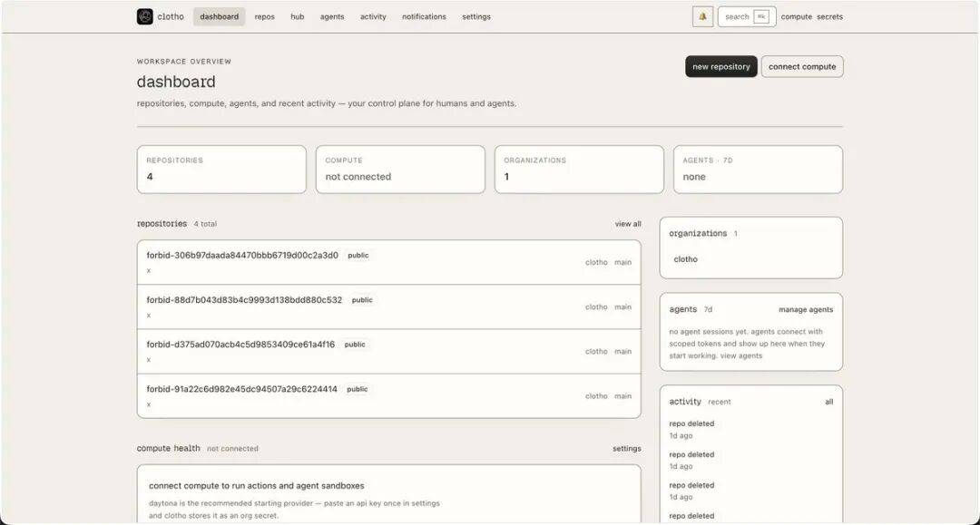
Task: Open the settings nav item
Action: [476, 17]
